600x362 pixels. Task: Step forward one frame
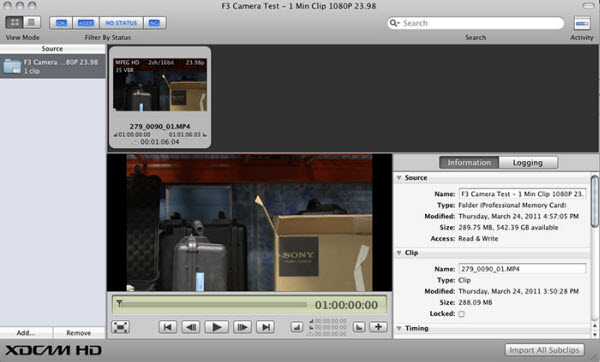(243, 327)
